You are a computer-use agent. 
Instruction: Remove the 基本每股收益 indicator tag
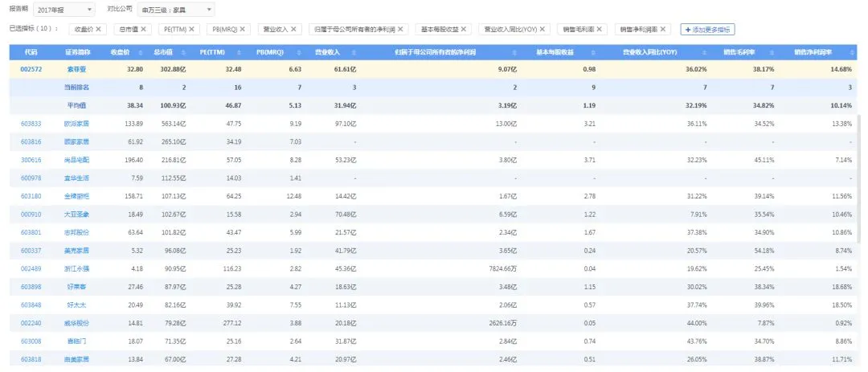[464, 30]
